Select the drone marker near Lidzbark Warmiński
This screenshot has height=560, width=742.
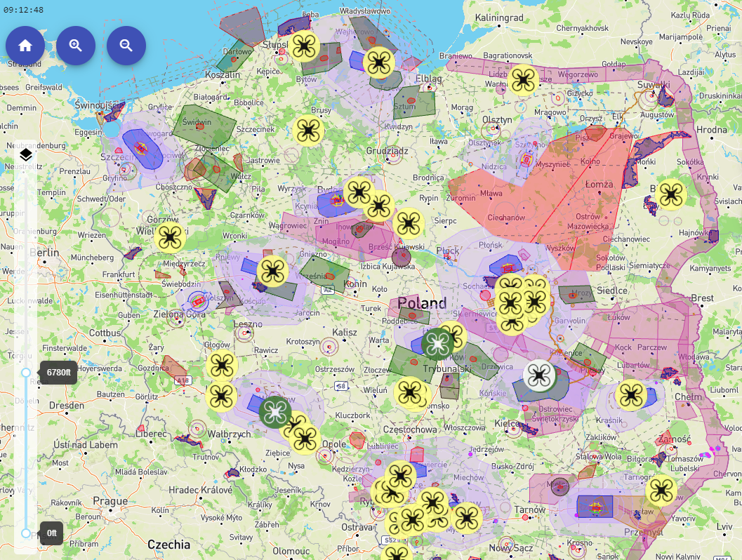(523, 80)
